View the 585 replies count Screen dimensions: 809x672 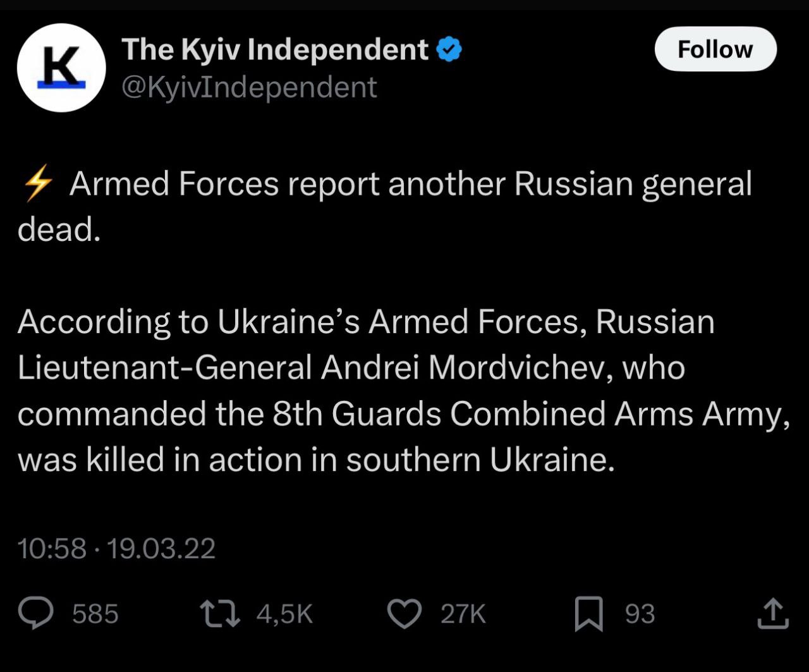pyautogui.click(x=95, y=614)
